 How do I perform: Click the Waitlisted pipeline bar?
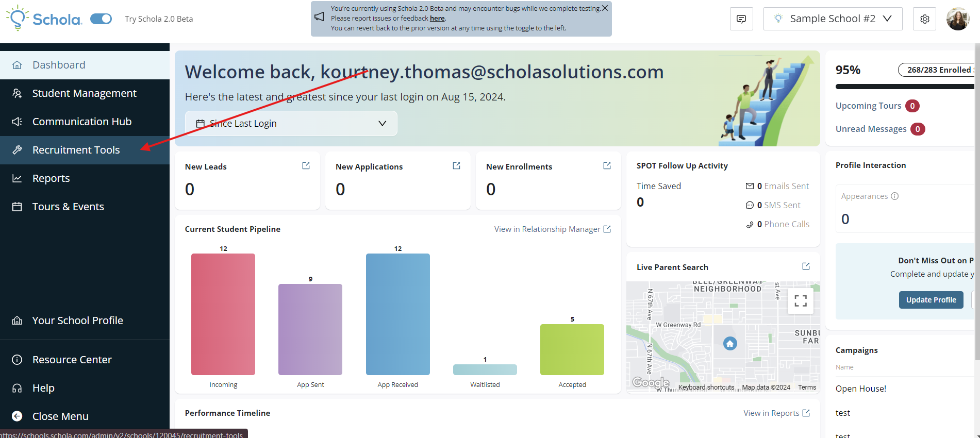coord(485,370)
